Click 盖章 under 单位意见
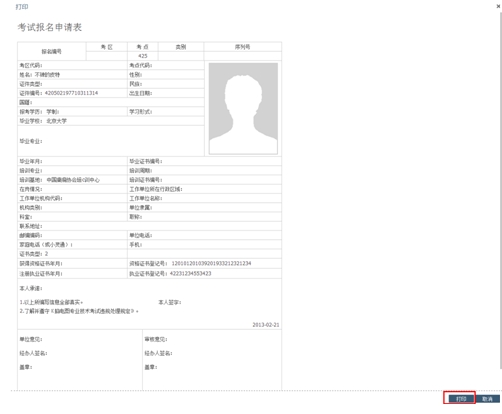 [x=26, y=367]
